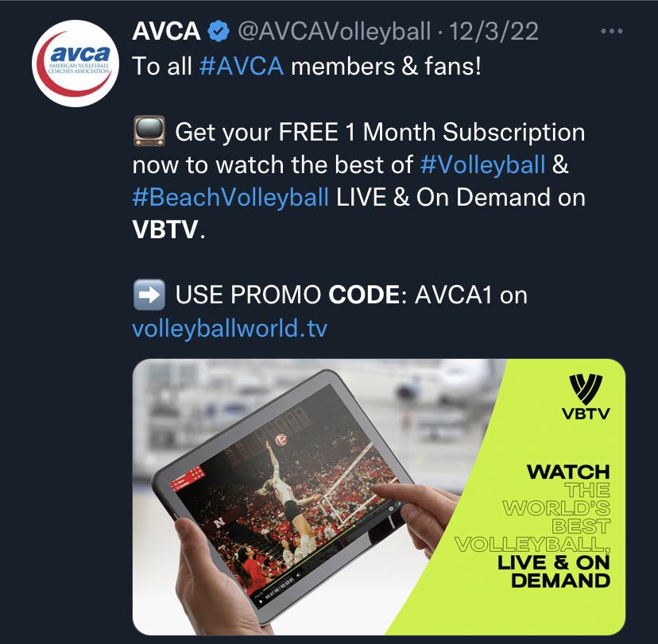The height and width of the screenshot is (644, 658).
Task: Click the AVCA display name
Action: point(166,31)
